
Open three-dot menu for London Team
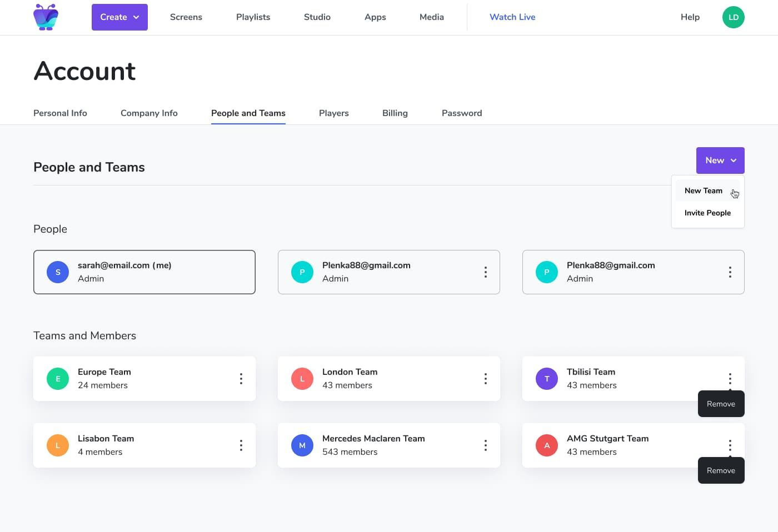point(485,379)
